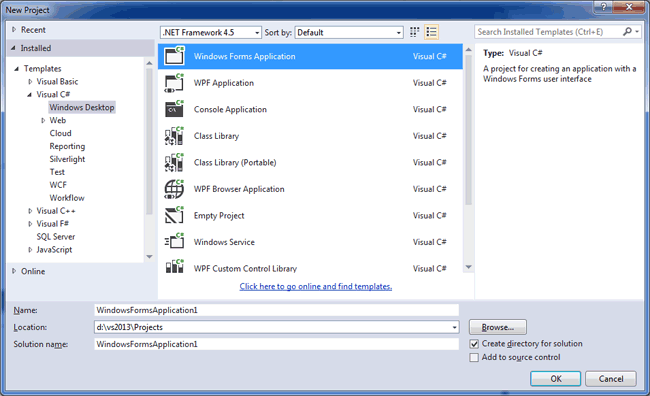Expand the Visual C++ node
This screenshot has width=650, height=396.
(x=30, y=211)
